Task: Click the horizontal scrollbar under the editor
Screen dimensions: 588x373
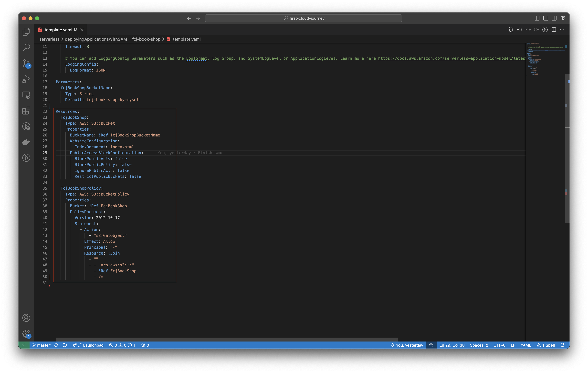Action: coord(227,340)
